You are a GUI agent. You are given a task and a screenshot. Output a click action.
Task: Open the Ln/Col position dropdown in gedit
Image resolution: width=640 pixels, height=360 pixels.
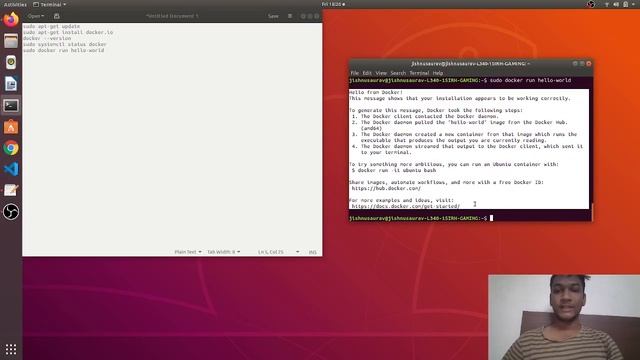(x=278, y=252)
